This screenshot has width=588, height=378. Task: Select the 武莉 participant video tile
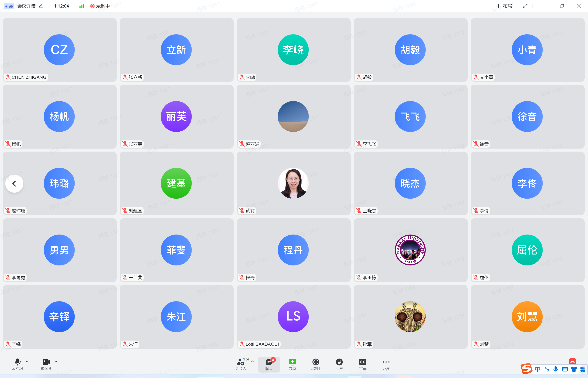[293, 183]
